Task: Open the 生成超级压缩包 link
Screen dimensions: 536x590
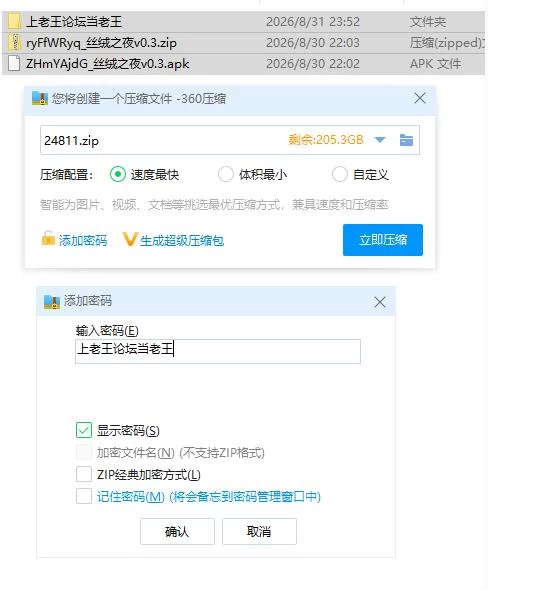Action: [182, 240]
